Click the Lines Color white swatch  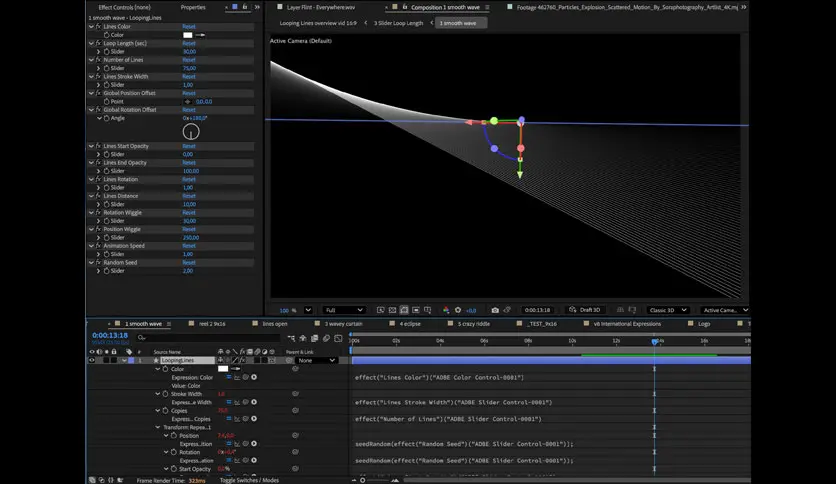[x=188, y=35]
